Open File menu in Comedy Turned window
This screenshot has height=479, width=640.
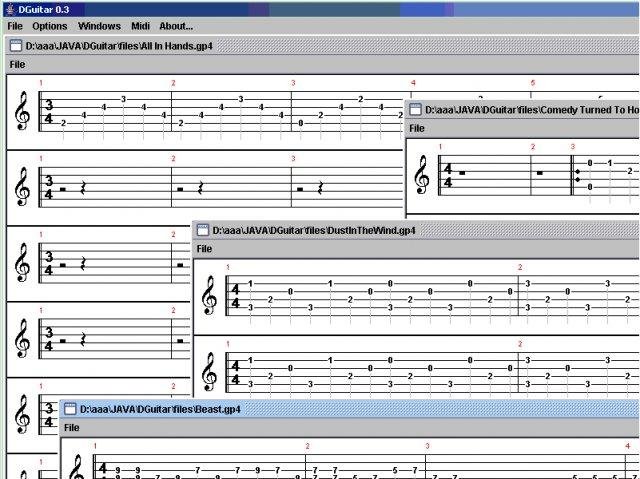click(417, 129)
